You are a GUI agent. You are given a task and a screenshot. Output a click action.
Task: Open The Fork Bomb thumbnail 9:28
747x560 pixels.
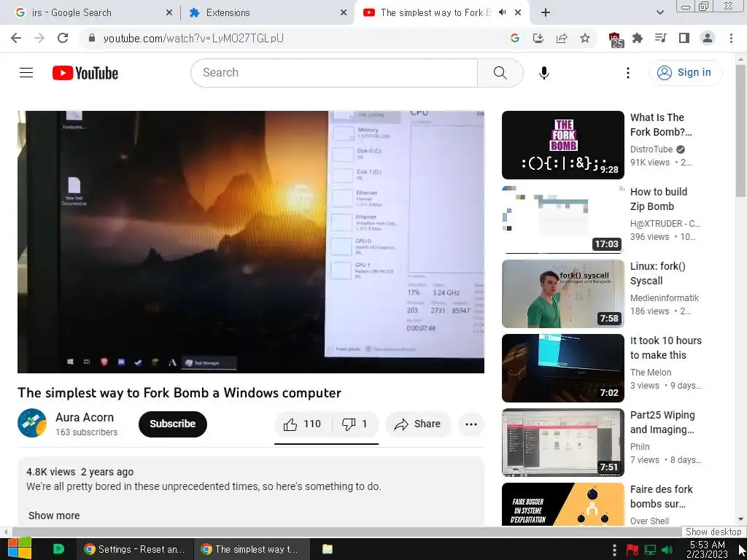(562, 145)
